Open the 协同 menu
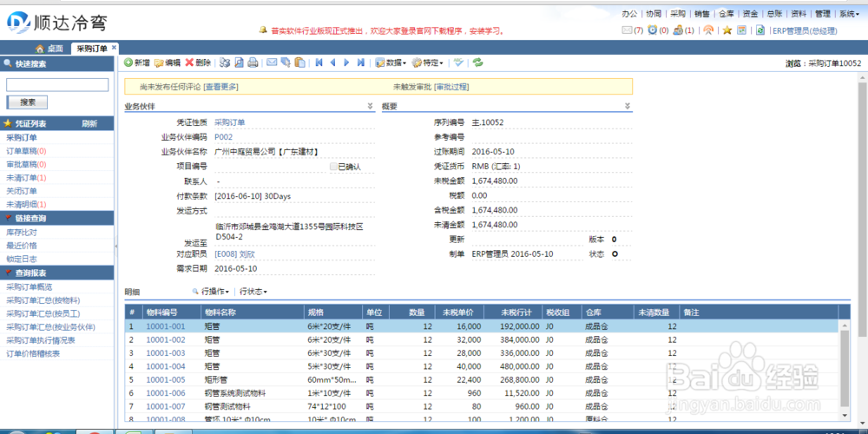The width and height of the screenshot is (868, 434). (654, 14)
